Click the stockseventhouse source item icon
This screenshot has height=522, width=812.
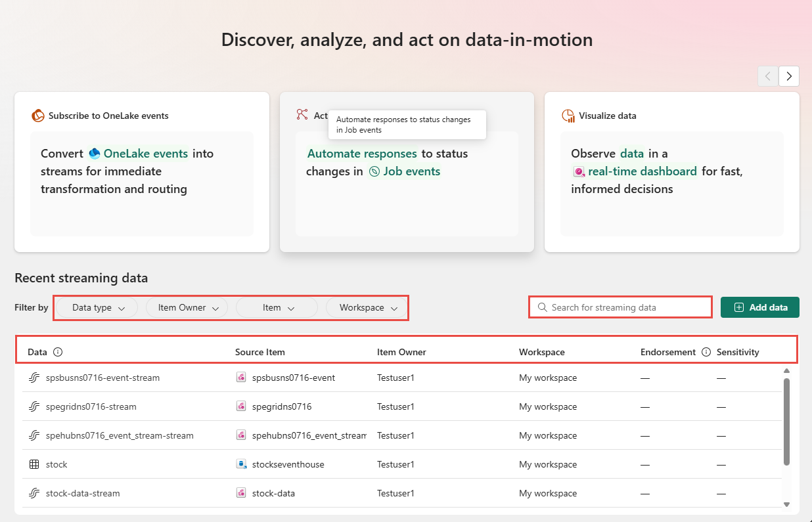(x=242, y=464)
